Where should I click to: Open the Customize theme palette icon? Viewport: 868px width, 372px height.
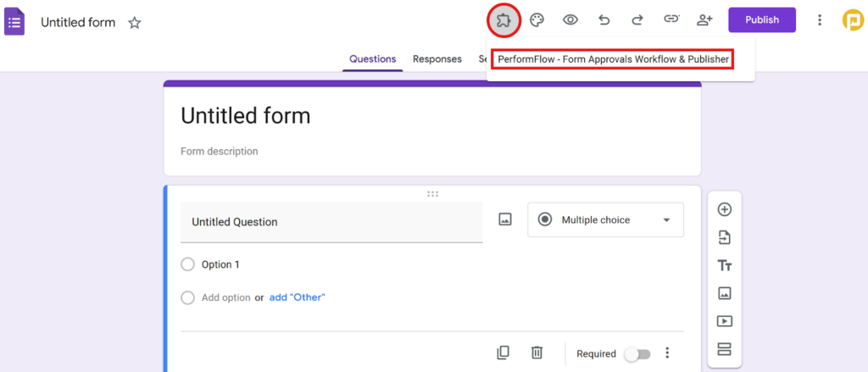[x=537, y=20]
